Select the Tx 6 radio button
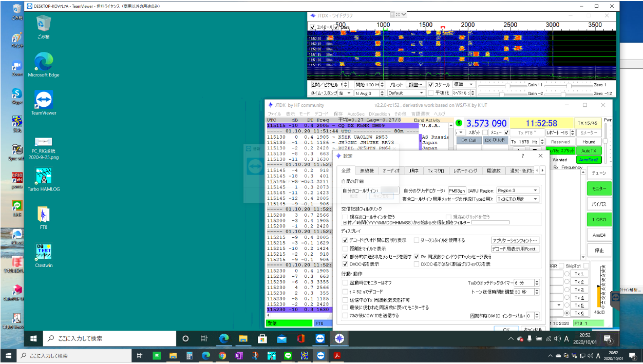Screen dimensions: 643x364 click(567, 313)
